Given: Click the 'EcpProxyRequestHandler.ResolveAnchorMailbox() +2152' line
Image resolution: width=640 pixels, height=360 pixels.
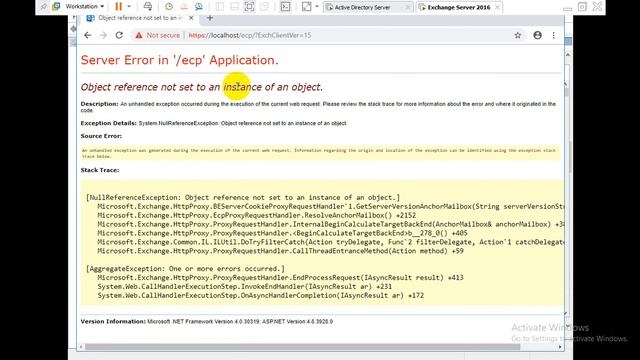Looking at the screenshot, I should (257, 216).
